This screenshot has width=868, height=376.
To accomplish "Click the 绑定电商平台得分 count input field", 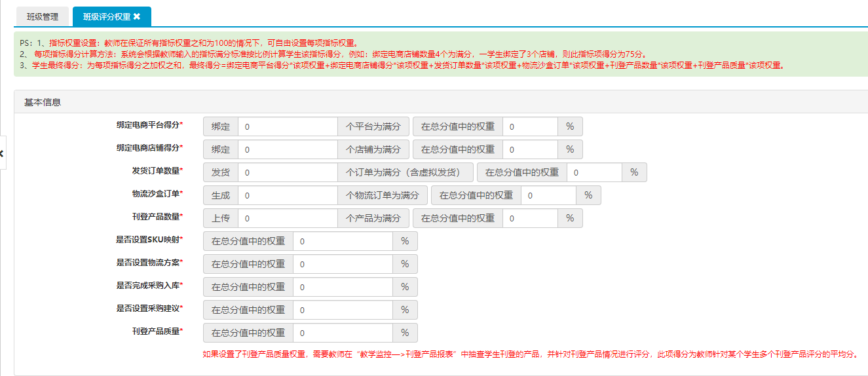I will pyautogui.click(x=288, y=126).
